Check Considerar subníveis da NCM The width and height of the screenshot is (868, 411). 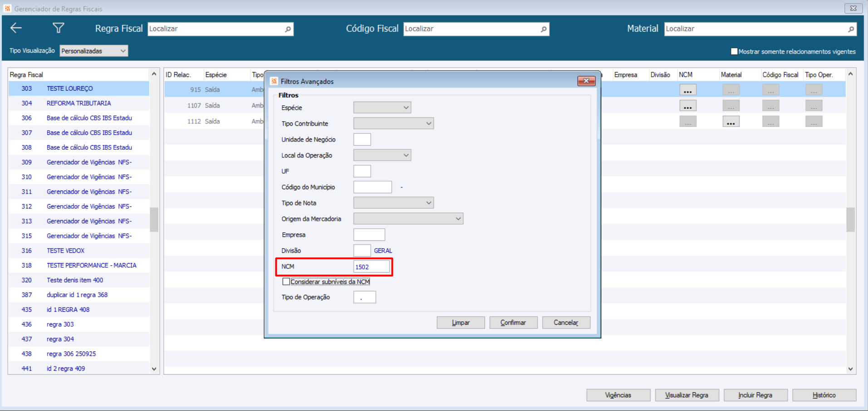pyautogui.click(x=286, y=282)
